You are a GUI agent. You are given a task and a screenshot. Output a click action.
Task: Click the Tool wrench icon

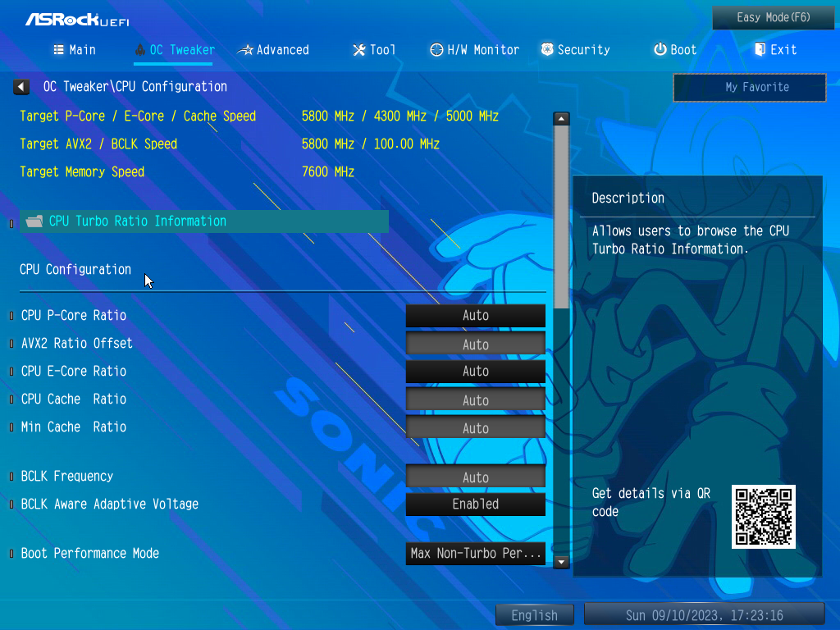pyautogui.click(x=359, y=50)
